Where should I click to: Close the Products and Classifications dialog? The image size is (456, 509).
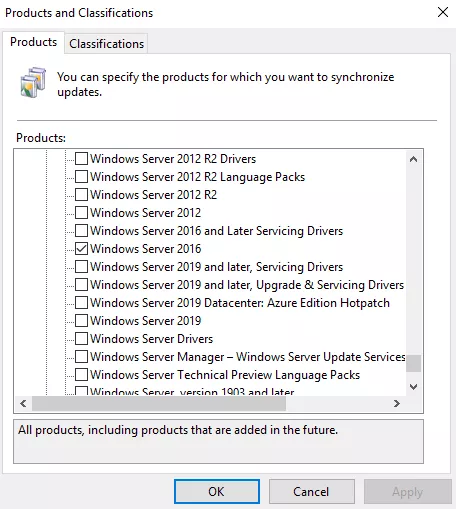point(443,12)
